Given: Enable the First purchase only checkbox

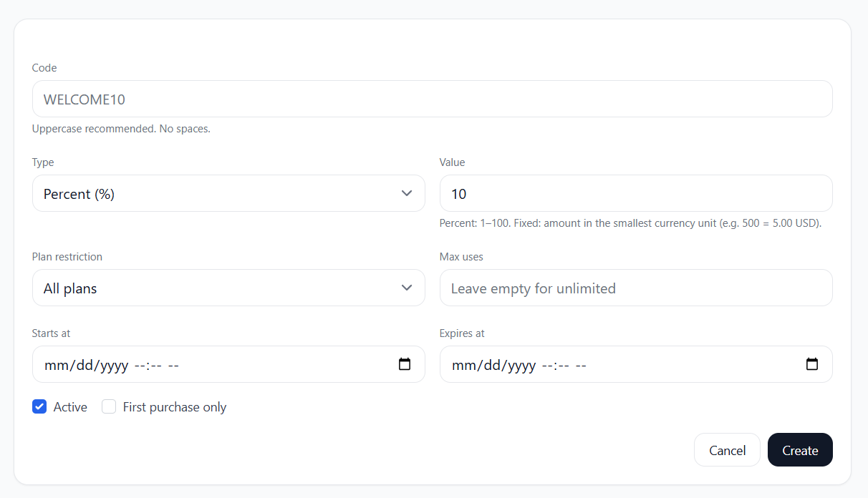Looking at the screenshot, I should [108, 406].
